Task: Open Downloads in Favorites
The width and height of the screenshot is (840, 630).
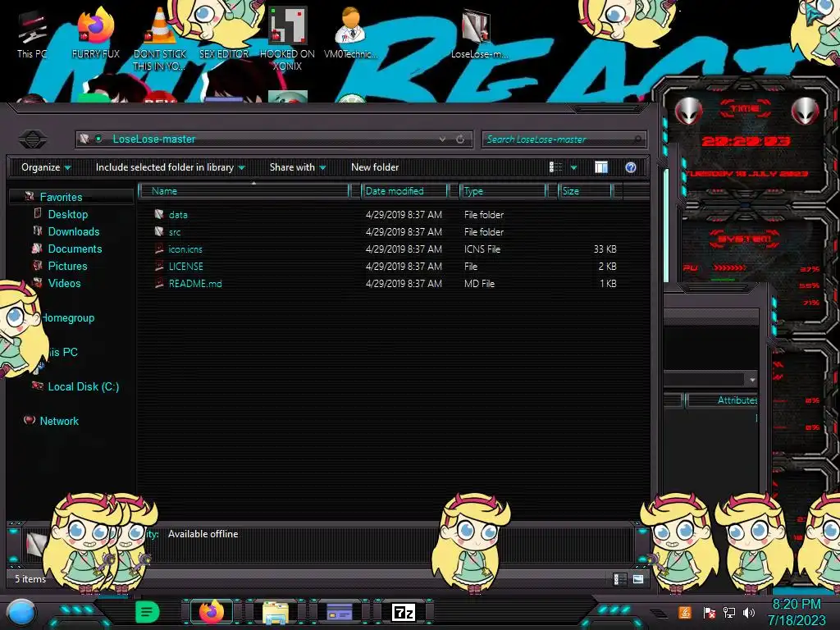Action: (73, 231)
